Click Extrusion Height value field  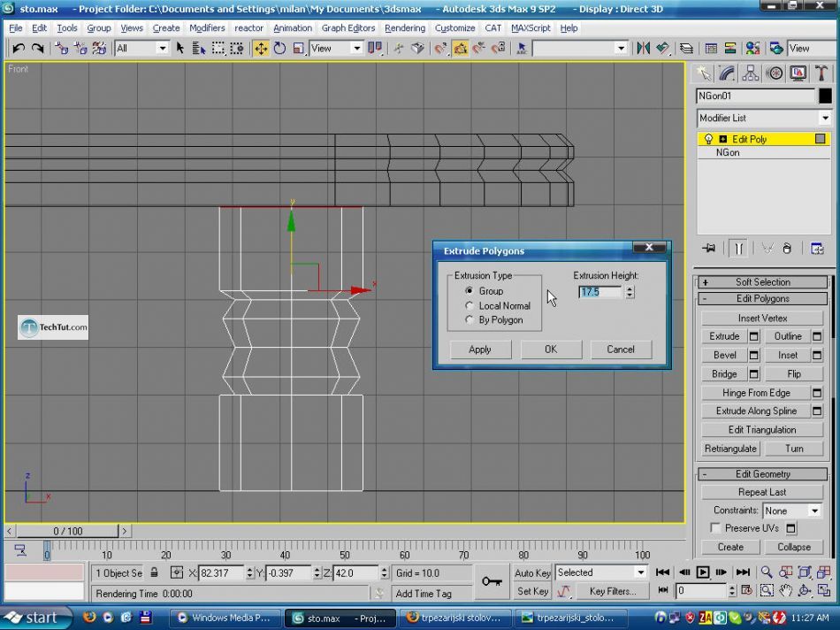pos(600,292)
